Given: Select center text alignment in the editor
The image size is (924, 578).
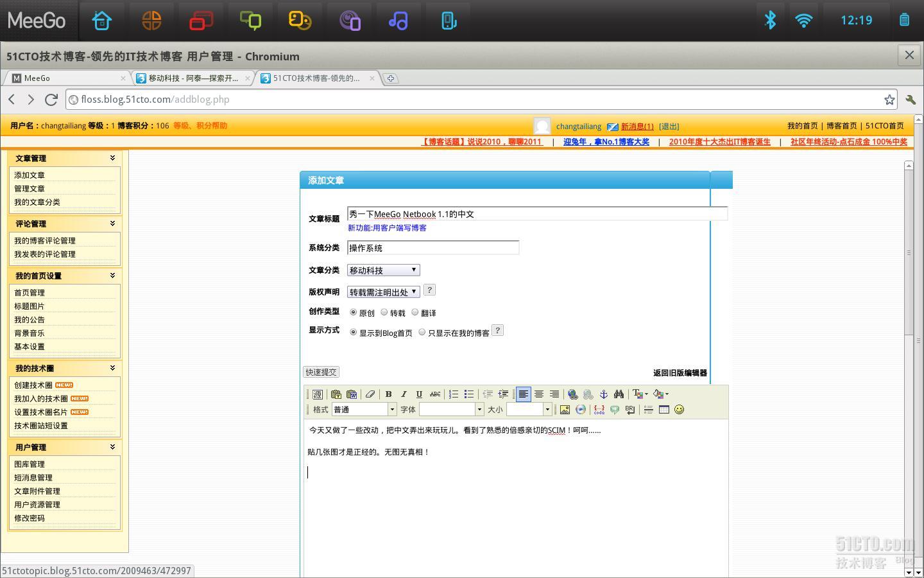Looking at the screenshot, I should tap(539, 394).
